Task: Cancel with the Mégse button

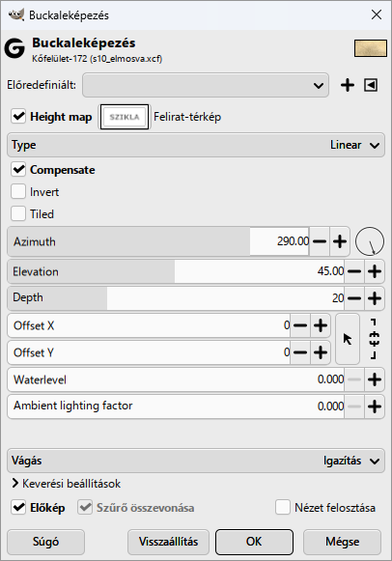Action: (x=343, y=542)
